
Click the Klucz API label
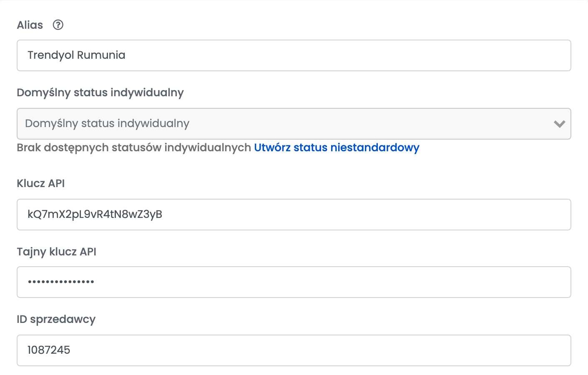pyautogui.click(x=41, y=183)
